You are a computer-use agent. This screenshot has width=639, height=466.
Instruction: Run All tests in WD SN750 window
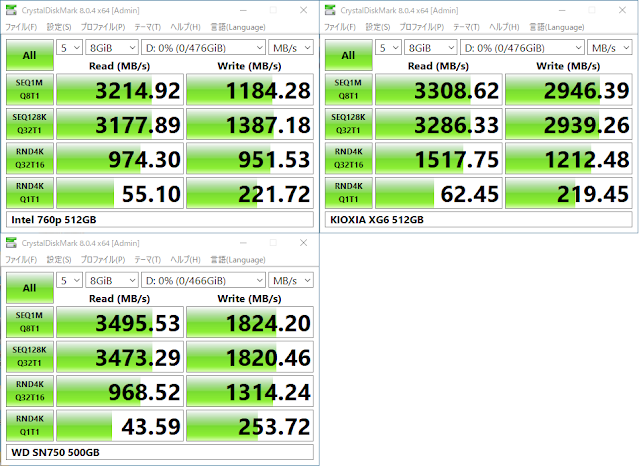tap(30, 288)
